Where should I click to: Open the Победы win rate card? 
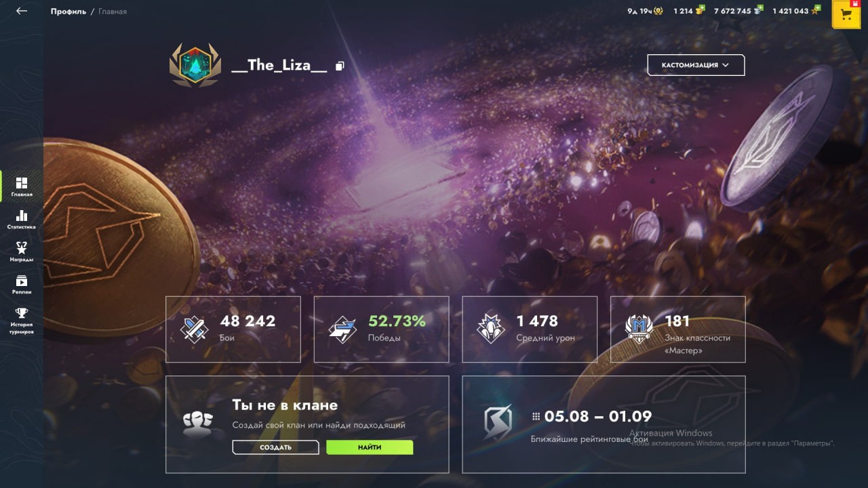(x=382, y=329)
